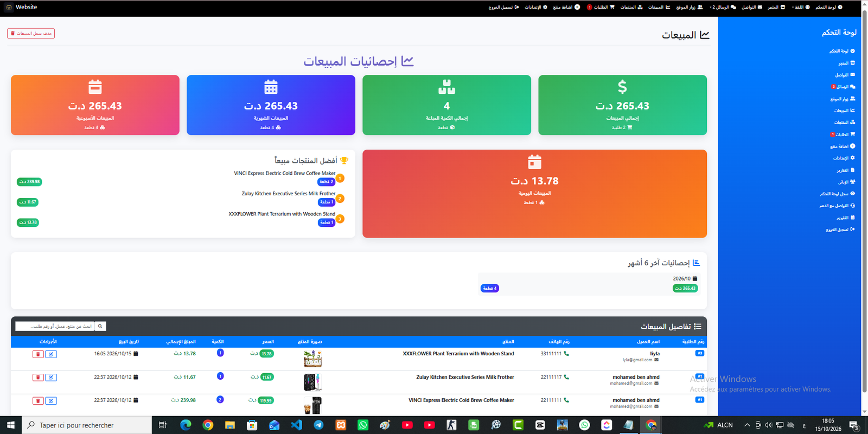Image resolution: width=868 pixels, height=434 pixels.
Task: Click the Website brand link in top bar
Action: pos(21,7)
